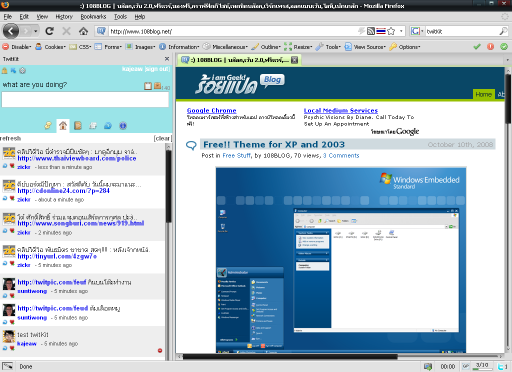Bookmark this page with the star icon
Viewport: 512px width, 372px height.
pos(391,31)
